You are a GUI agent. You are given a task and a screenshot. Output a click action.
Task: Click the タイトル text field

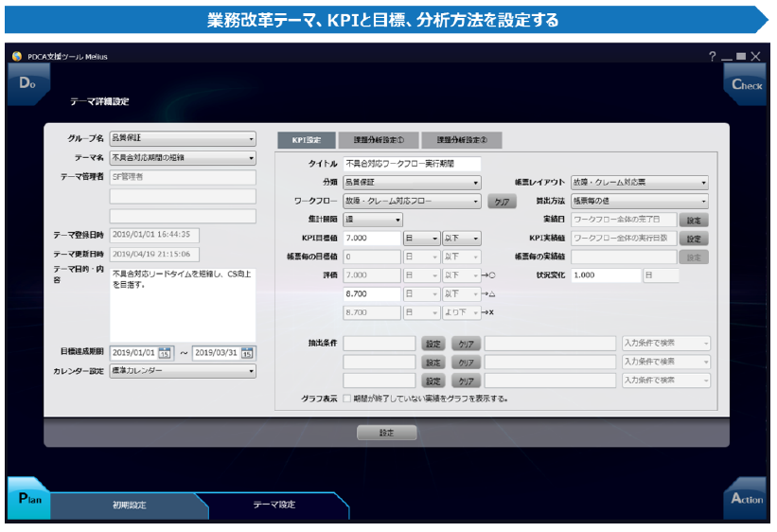pyautogui.click(x=412, y=164)
